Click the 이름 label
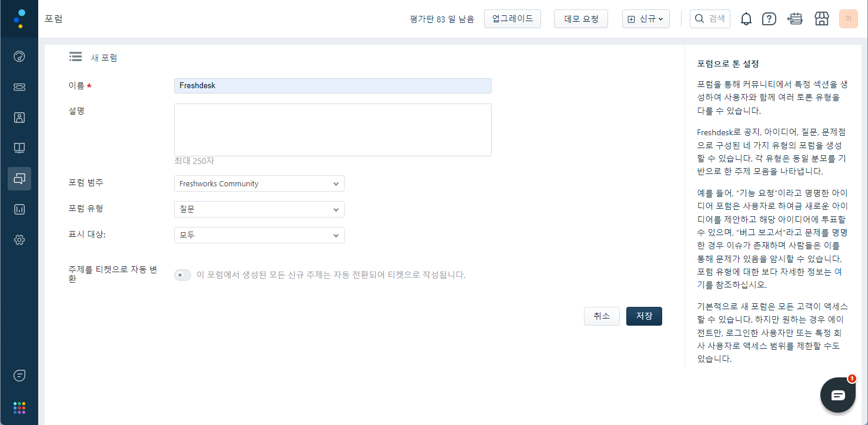The width and height of the screenshot is (868, 425). point(76,86)
